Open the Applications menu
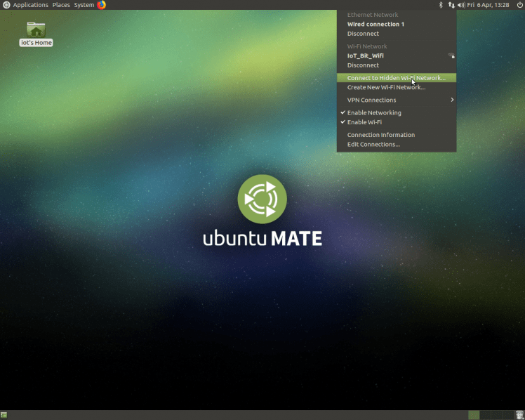 pyautogui.click(x=30, y=5)
